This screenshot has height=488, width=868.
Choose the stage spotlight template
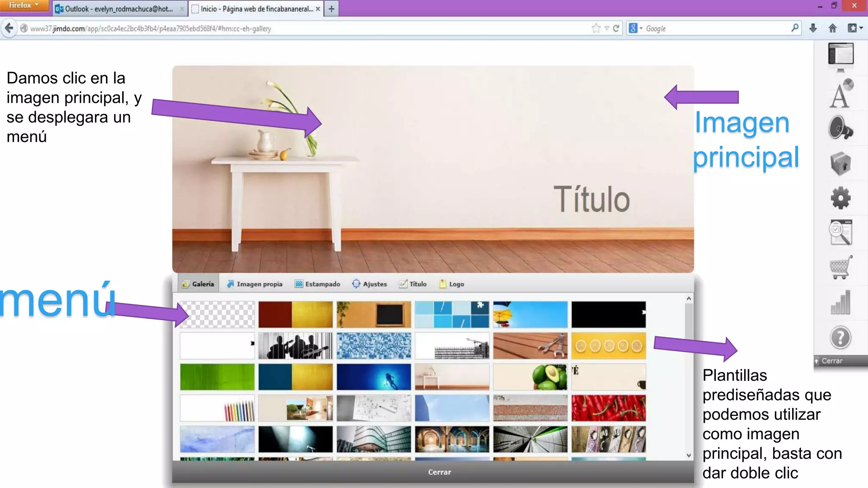pyautogui.click(x=295, y=440)
